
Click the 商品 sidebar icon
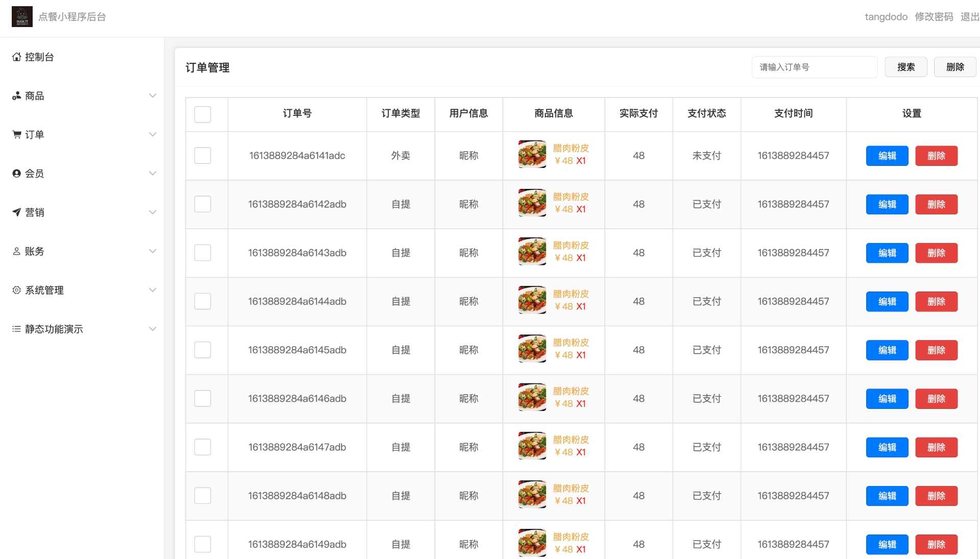coord(16,96)
